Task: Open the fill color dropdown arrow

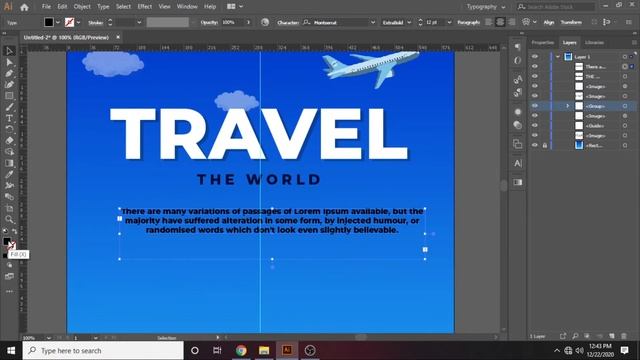Action: tap(58, 22)
